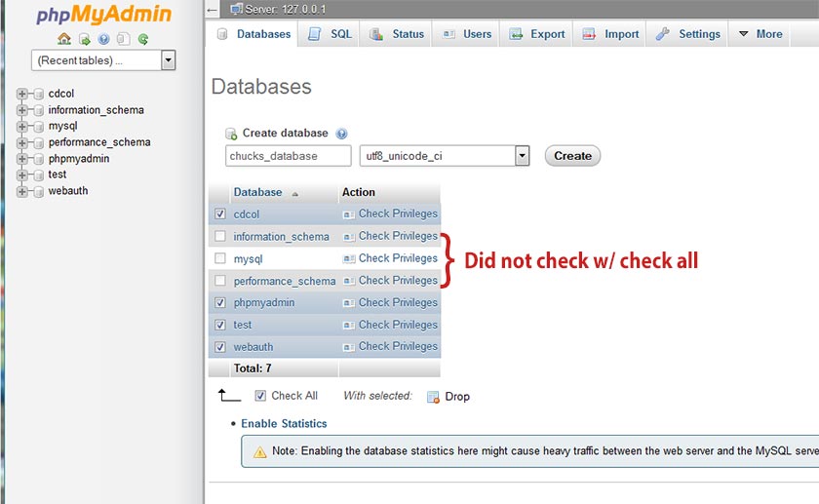819x504 pixels.
Task: Open the utf8_unicode_ci collation dropdown
Action: pyautogui.click(x=523, y=156)
